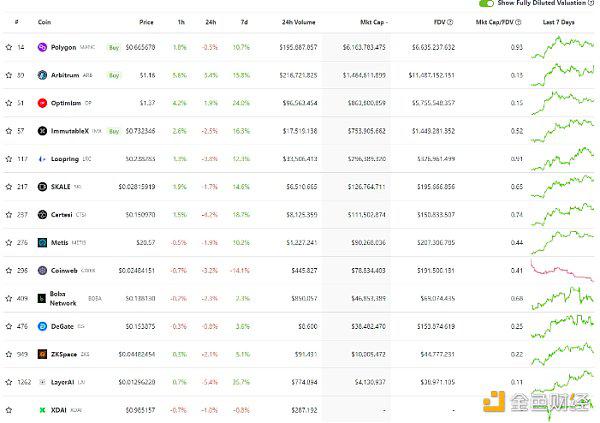Sort by the Coin column header
Viewport: 600px width, 423px height.
pos(44,22)
